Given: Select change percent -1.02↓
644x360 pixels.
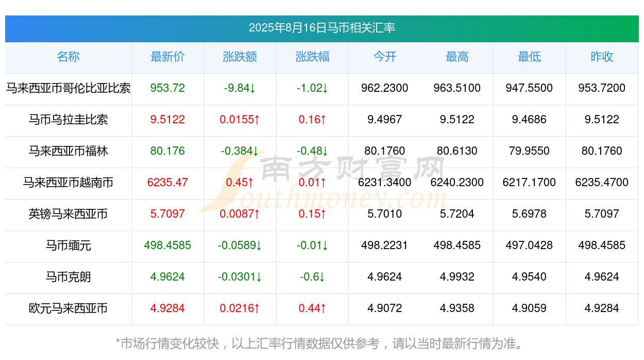Looking at the screenshot, I should (312, 88).
